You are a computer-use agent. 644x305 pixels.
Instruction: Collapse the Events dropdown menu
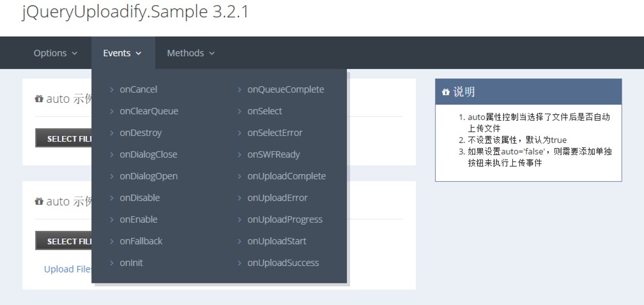tap(123, 53)
